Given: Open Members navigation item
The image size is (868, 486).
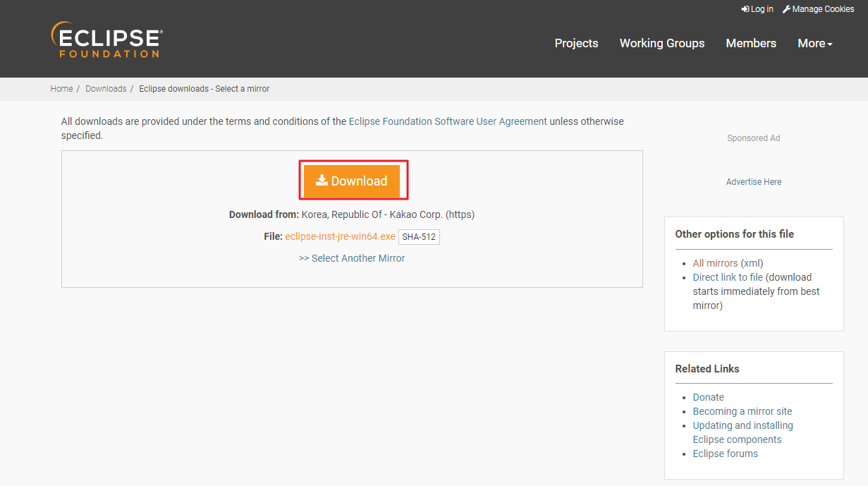Looking at the screenshot, I should coord(751,43).
